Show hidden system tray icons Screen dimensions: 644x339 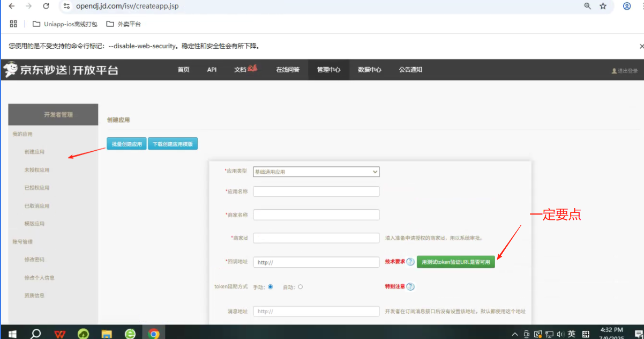515,334
